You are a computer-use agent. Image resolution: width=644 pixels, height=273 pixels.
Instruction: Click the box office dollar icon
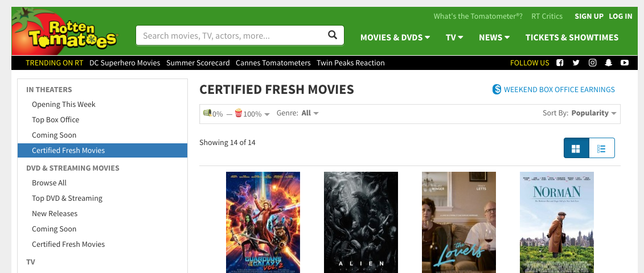pyautogui.click(x=497, y=89)
